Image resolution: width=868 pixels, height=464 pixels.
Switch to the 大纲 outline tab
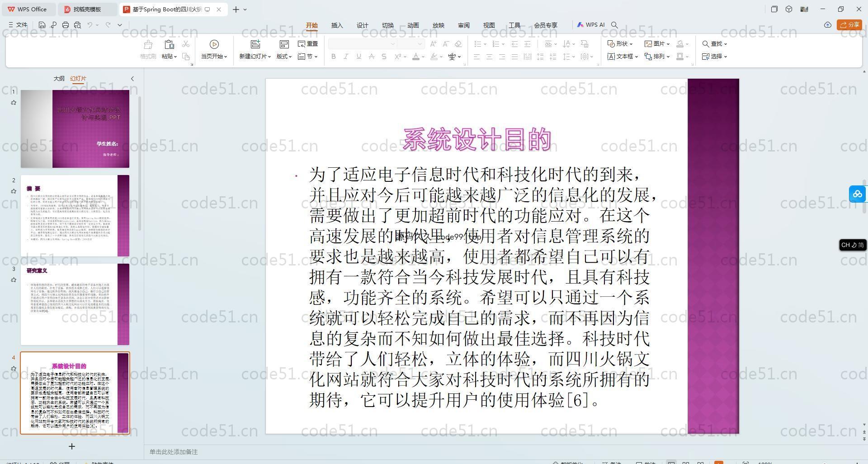[x=59, y=79]
